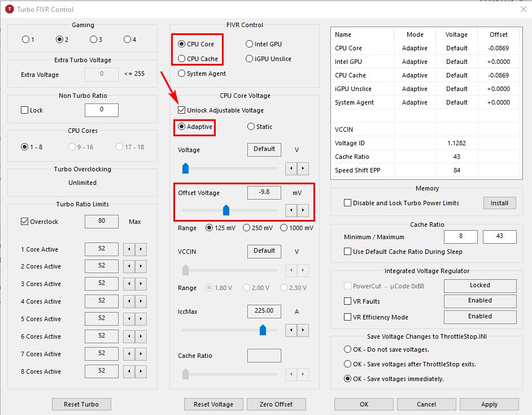Click the ThrottleStop icon in the title bar
This screenshot has height=415, width=532.
click(x=10, y=9)
